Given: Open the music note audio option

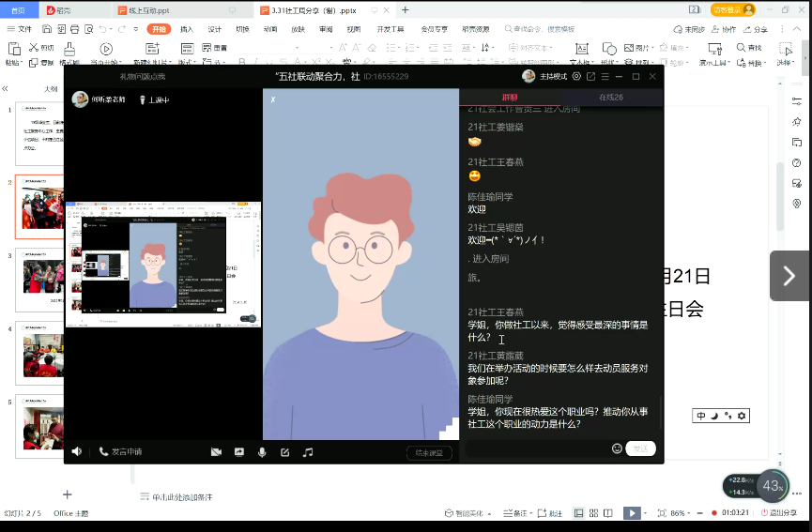Looking at the screenshot, I should point(307,451).
